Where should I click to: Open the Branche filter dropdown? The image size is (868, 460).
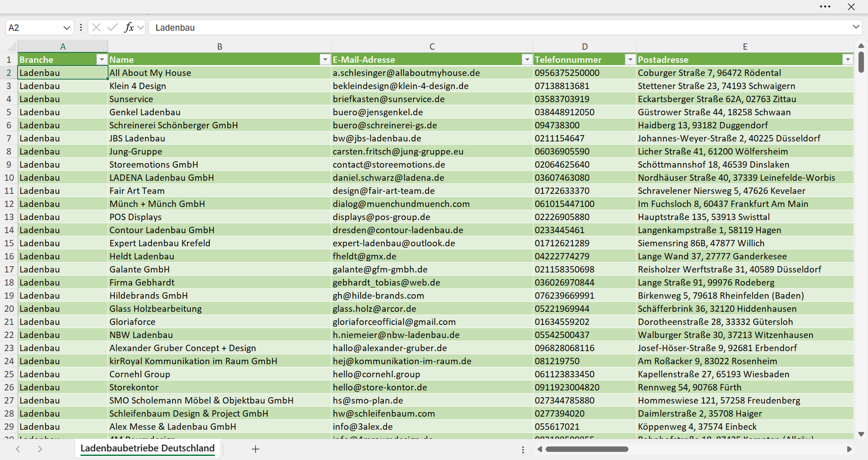click(x=101, y=60)
